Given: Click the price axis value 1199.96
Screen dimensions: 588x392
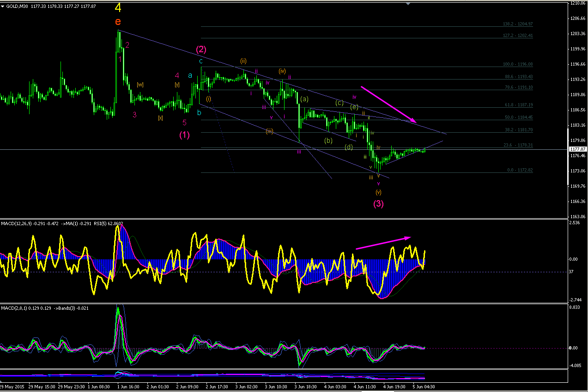Looking at the screenshot, I should [x=578, y=49].
